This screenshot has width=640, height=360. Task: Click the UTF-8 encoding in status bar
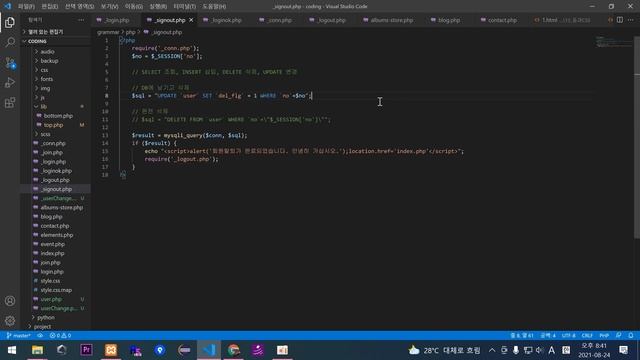(x=569, y=336)
